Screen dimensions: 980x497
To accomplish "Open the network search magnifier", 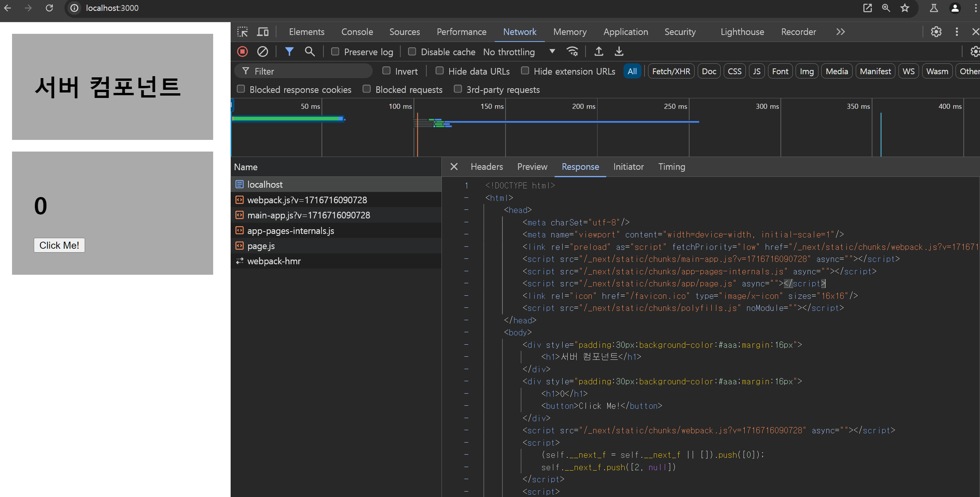I will point(309,51).
